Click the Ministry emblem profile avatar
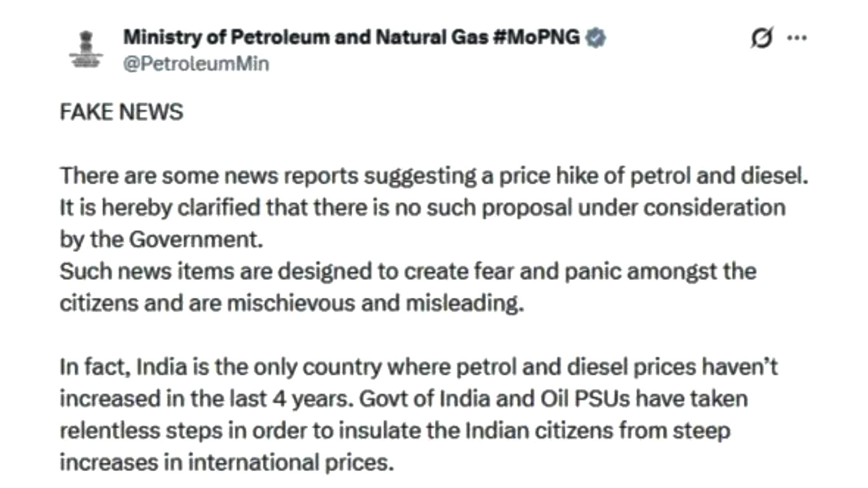This screenshot has width=868, height=488. [86, 50]
